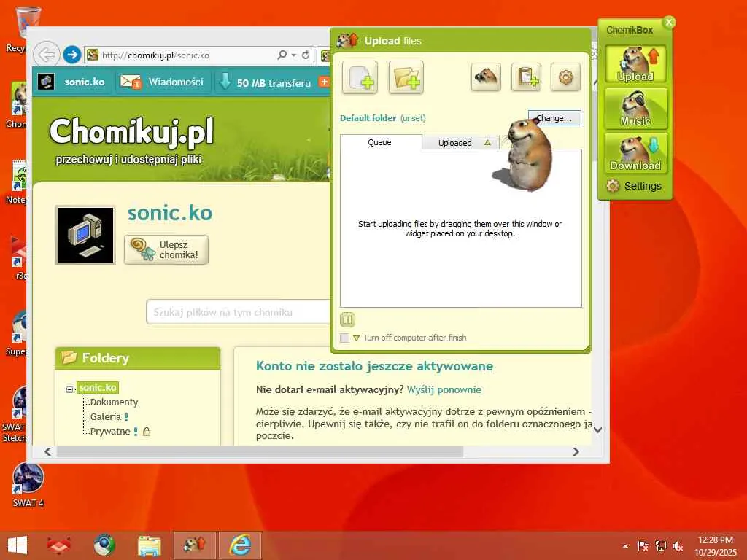747x560 pixels.
Task: Collapse the sonic.ko folder tree node
Action: click(x=69, y=389)
